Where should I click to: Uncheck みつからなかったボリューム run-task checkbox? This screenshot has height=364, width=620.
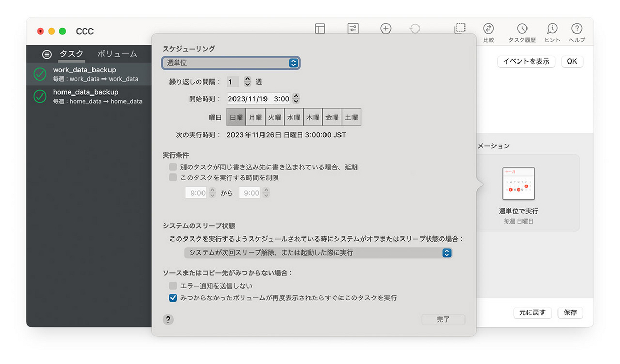pos(173,298)
